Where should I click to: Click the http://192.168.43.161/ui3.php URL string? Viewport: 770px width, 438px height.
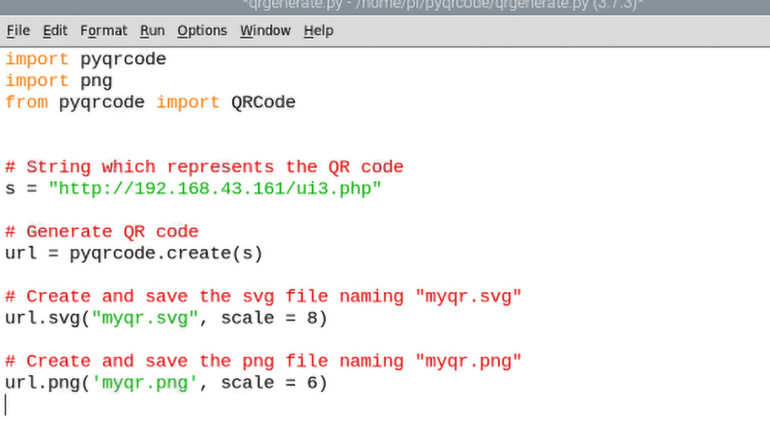(215, 188)
